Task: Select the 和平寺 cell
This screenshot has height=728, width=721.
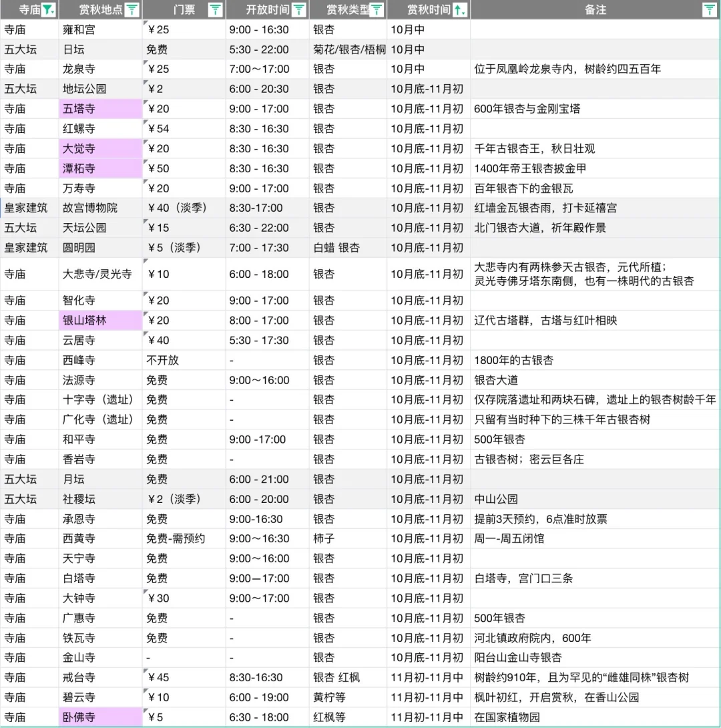Action: pyautogui.click(x=100, y=439)
